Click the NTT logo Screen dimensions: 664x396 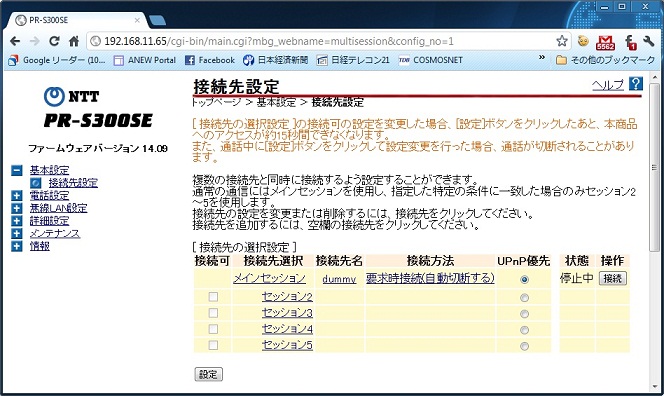click(71, 97)
